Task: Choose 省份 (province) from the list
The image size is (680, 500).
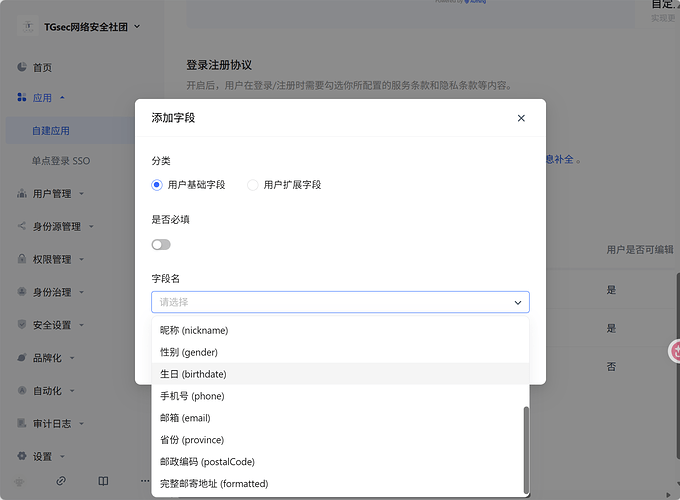Action: pyautogui.click(x=340, y=440)
